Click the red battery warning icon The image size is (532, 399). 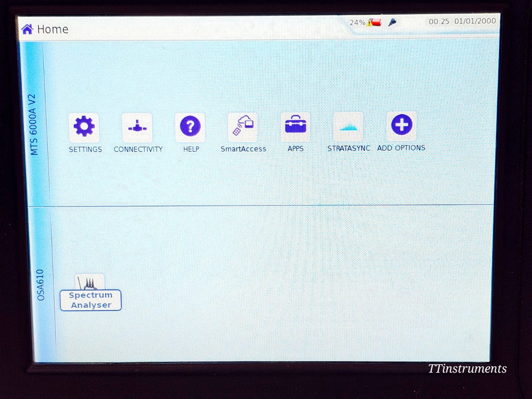[375, 23]
